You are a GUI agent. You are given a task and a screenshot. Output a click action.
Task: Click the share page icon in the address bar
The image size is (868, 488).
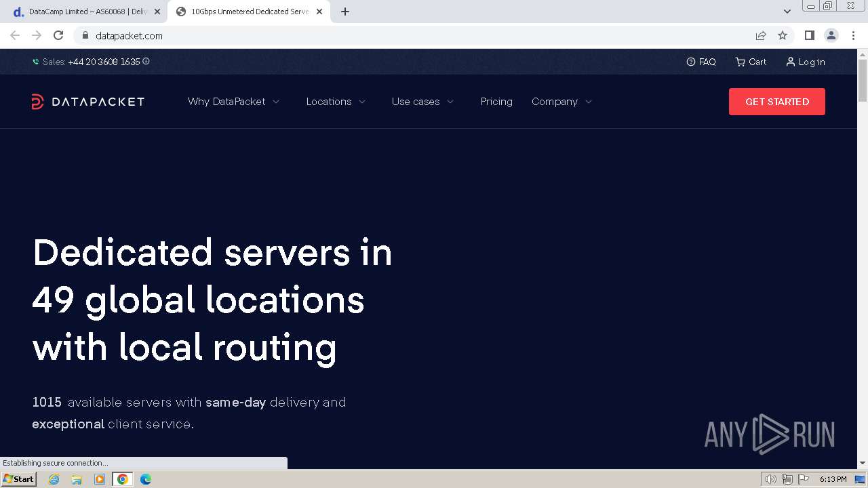coord(761,35)
